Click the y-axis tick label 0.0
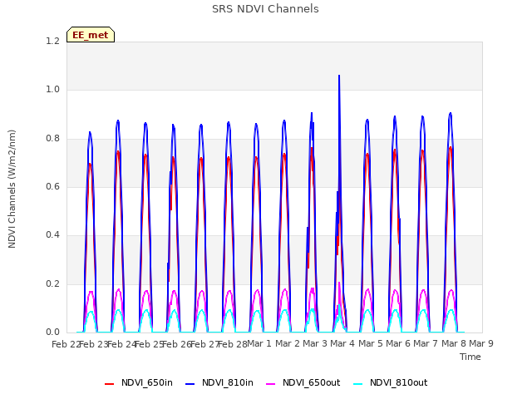Screen dimensions: 532x399 pyautogui.click(x=52, y=332)
